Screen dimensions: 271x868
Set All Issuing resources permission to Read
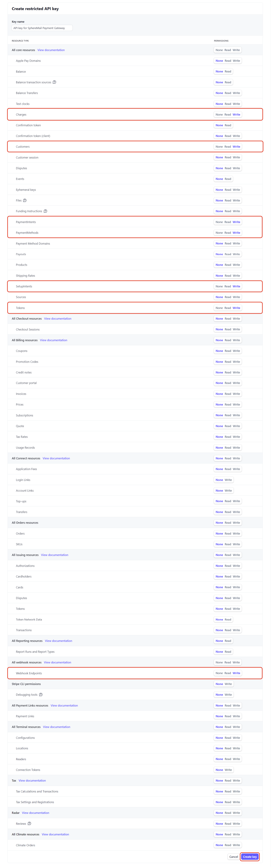click(228, 555)
